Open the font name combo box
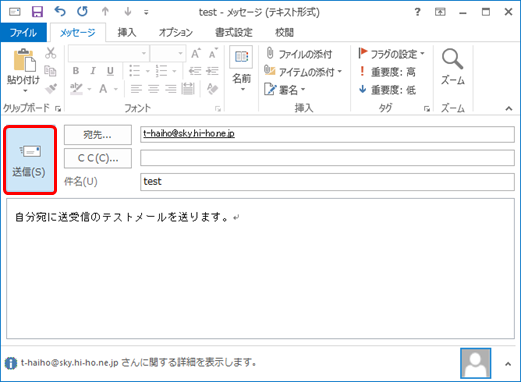Image resolution: width=521 pixels, height=382 pixels. pyautogui.click(x=109, y=53)
